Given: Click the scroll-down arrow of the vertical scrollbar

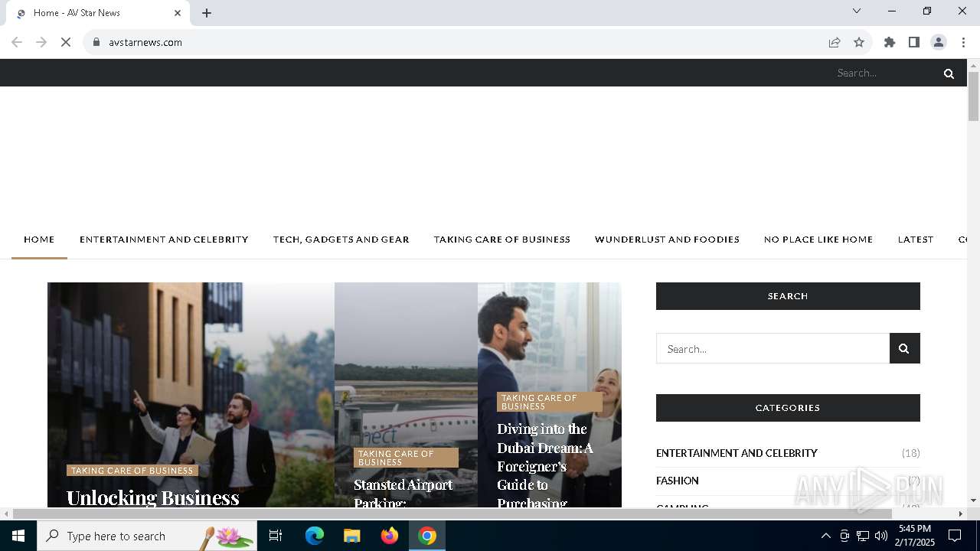Looking at the screenshot, I should pyautogui.click(x=973, y=501).
